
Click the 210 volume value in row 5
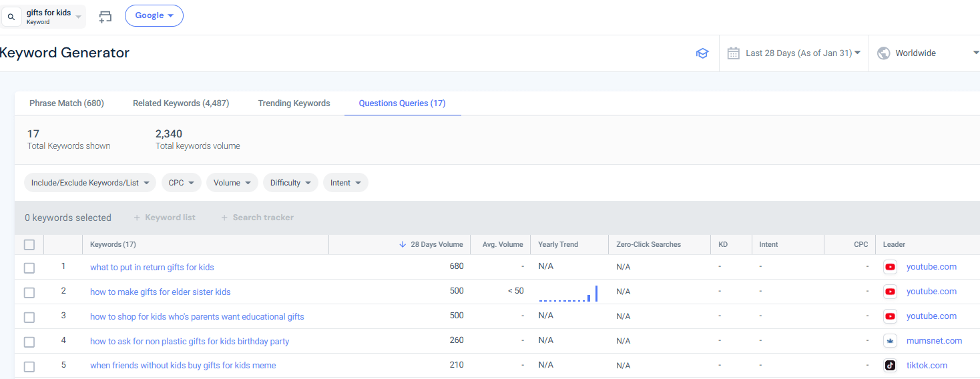tap(457, 365)
